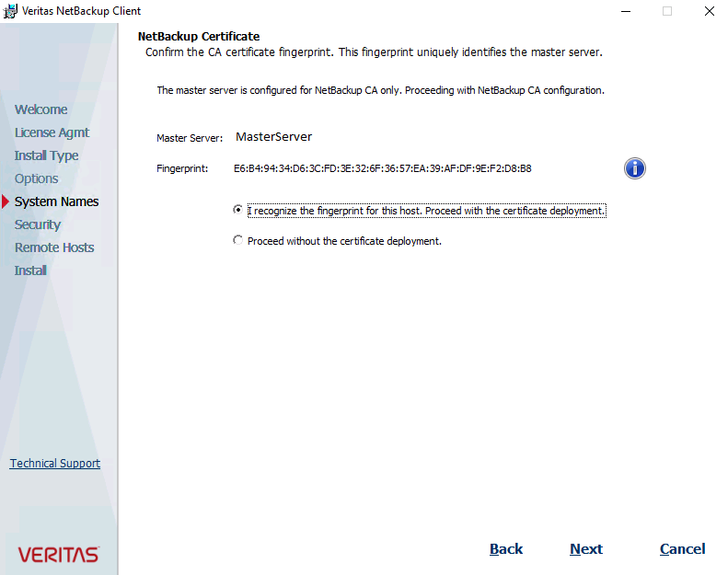This screenshot has width=728, height=575.
Task: Minimize the installer window
Action: point(626,11)
